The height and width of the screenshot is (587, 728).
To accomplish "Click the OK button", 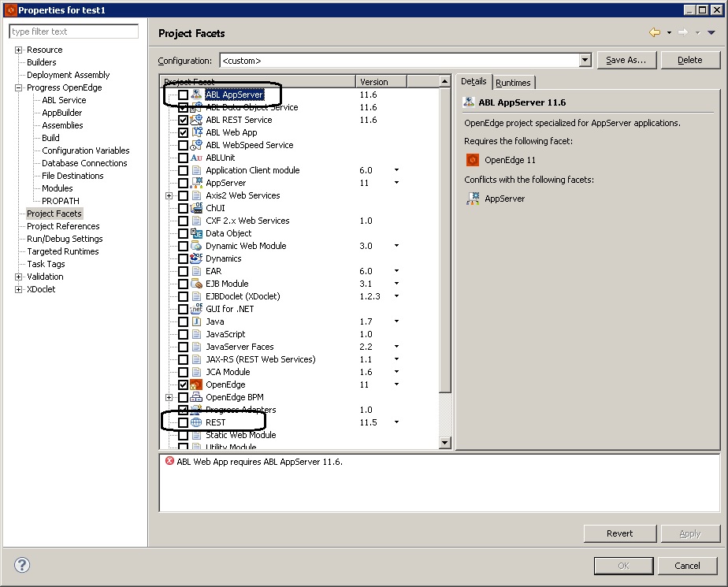I will click(x=623, y=566).
